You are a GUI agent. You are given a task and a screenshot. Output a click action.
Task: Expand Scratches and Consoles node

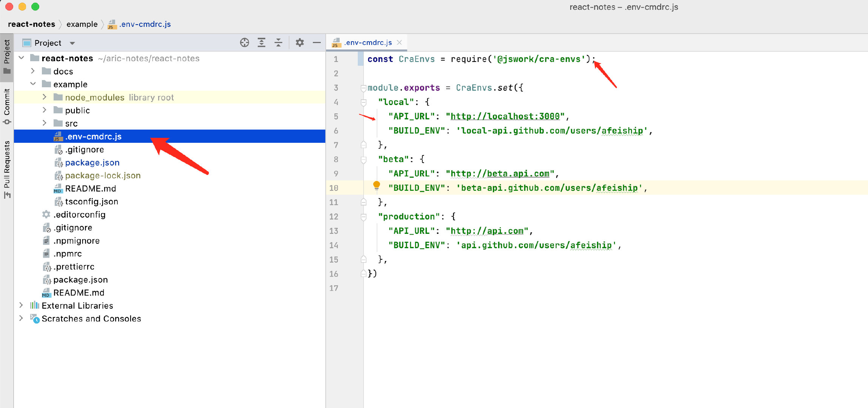click(21, 318)
